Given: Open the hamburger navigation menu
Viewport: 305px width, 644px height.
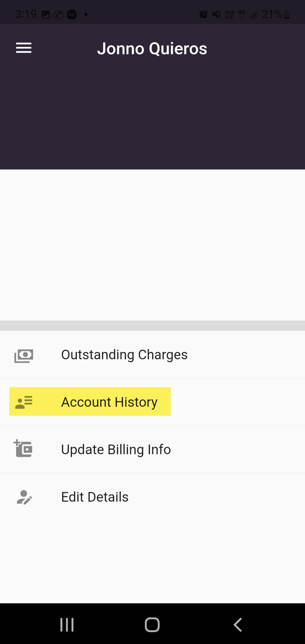Looking at the screenshot, I should (24, 48).
